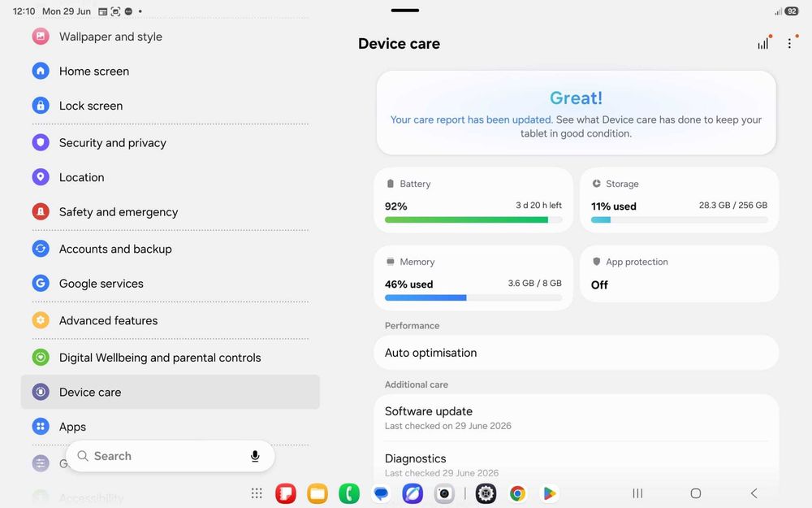The height and width of the screenshot is (508, 812).
Task: Open the Battery card
Action: tap(473, 200)
